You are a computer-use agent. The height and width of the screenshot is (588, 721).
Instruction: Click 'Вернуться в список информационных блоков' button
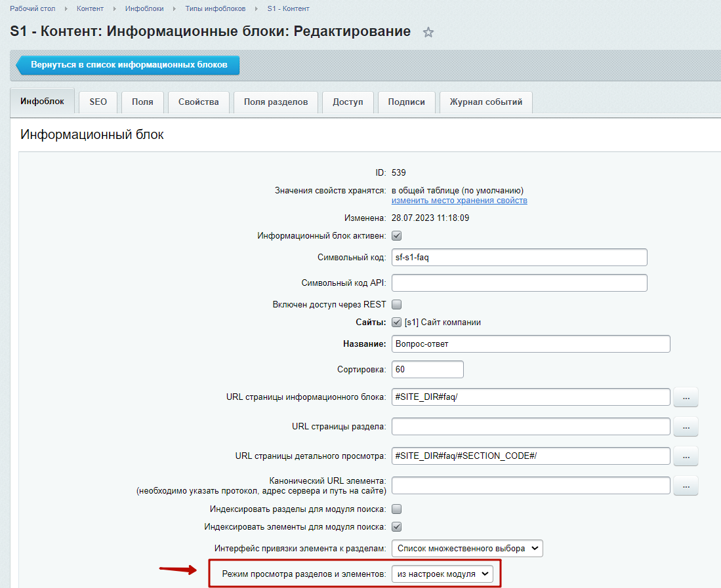(x=129, y=66)
